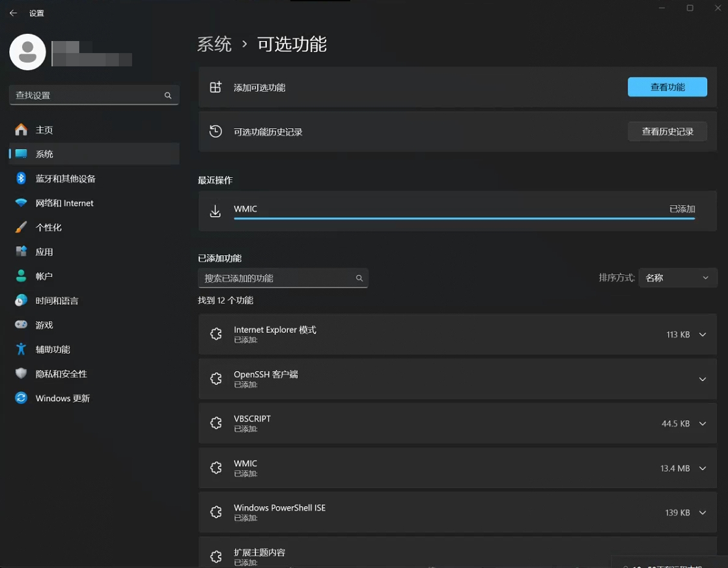Click the Windows 更新 sync icon
The width and height of the screenshot is (728, 568).
click(21, 398)
